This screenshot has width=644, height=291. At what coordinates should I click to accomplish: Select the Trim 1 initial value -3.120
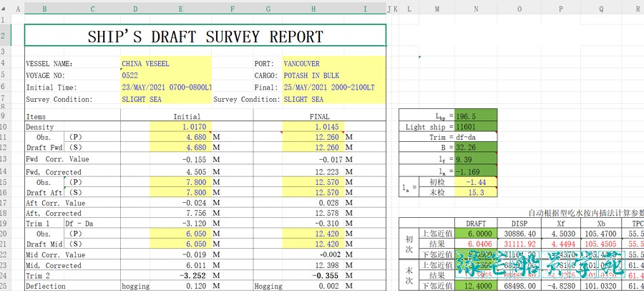[x=181, y=224]
